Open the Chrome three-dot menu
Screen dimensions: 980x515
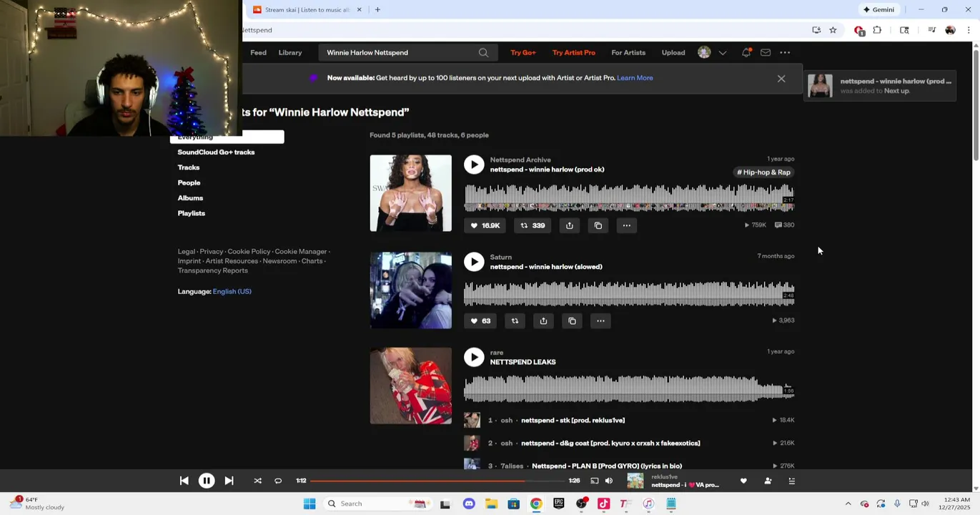coord(969,30)
